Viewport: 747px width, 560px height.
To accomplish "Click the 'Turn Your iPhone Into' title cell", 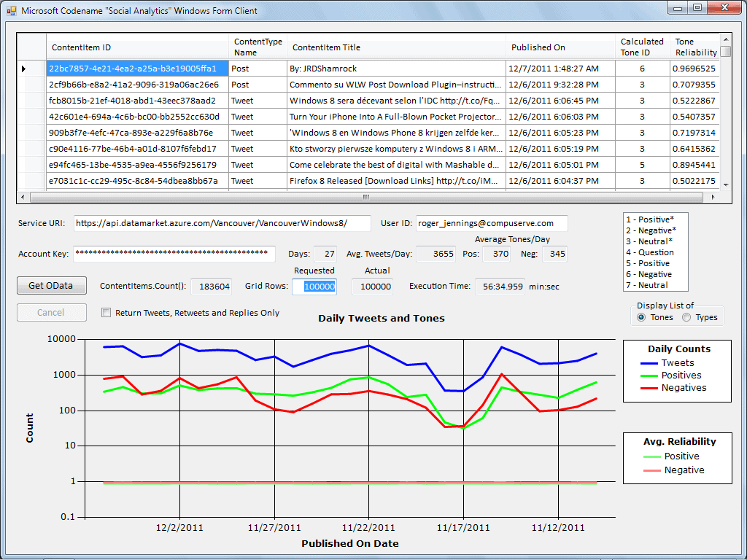I will coord(396,117).
